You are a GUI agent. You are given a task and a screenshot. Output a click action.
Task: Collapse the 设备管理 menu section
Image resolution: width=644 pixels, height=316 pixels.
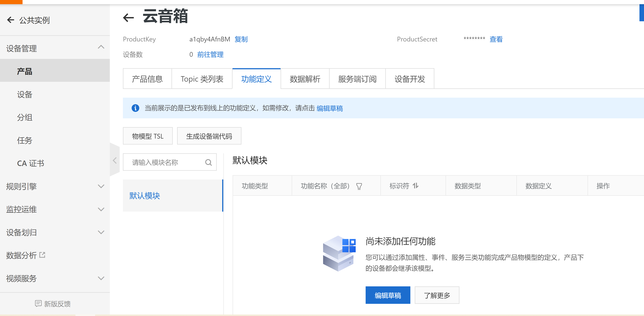pyautogui.click(x=101, y=47)
